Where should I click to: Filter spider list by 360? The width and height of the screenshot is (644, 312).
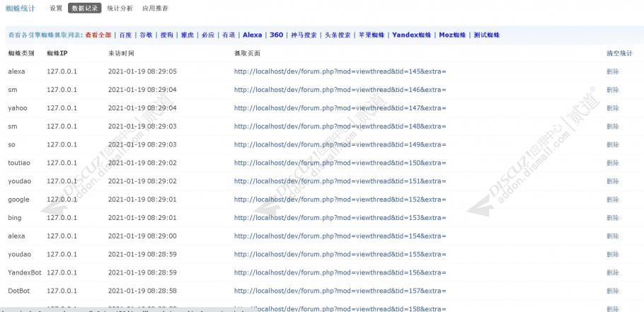point(277,35)
